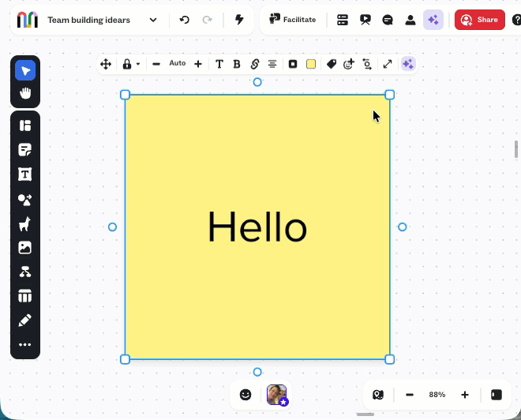This screenshot has height=420, width=521.
Task: Open the shapes tool
Action: click(x=25, y=200)
